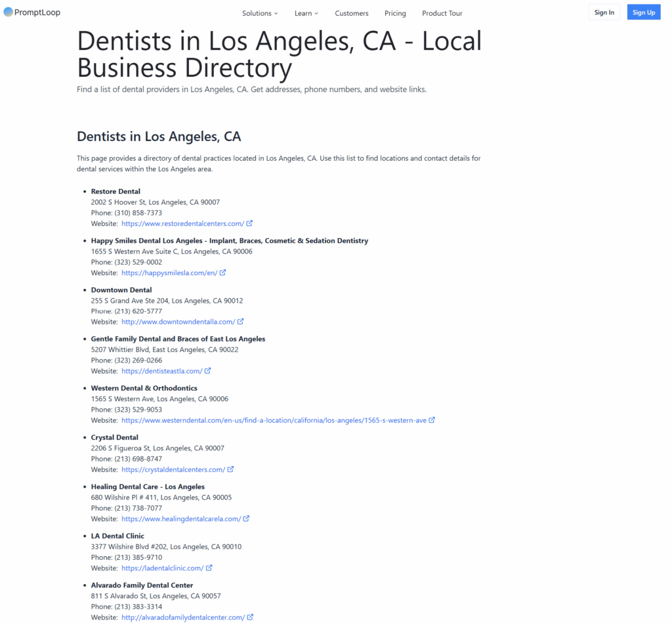This screenshot has width=672, height=623.
Task: Visit the westerndental.com location link
Action: [x=274, y=420]
